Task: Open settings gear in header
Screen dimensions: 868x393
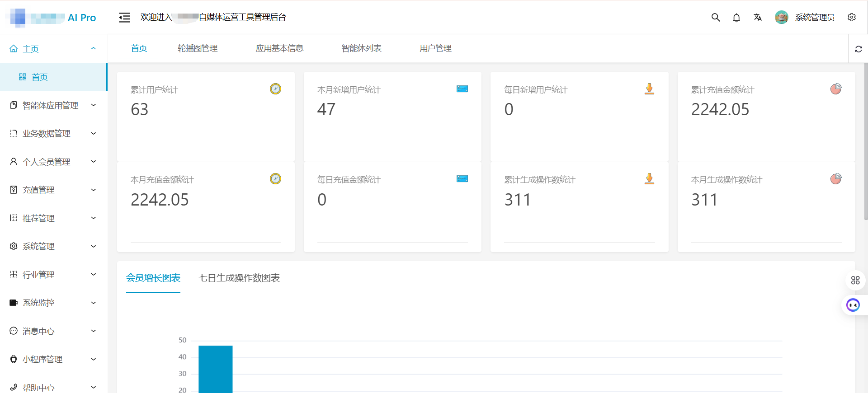Action: click(x=852, y=17)
